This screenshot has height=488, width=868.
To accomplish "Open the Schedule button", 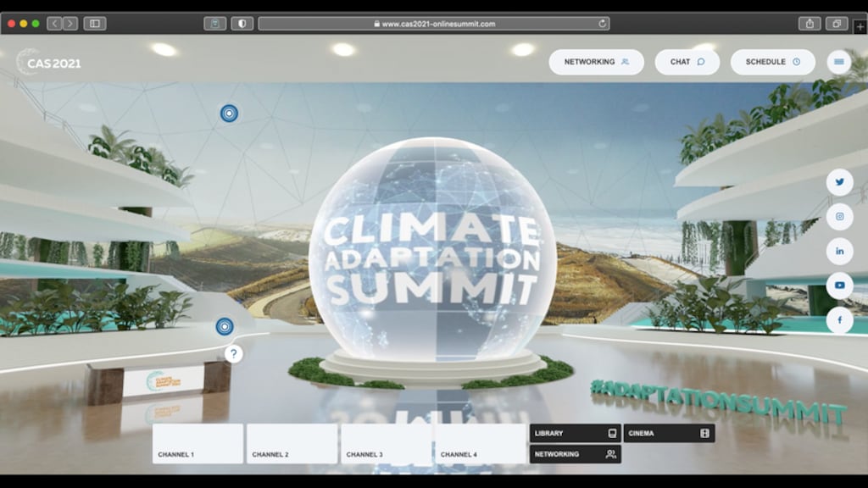I will (772, 62).
